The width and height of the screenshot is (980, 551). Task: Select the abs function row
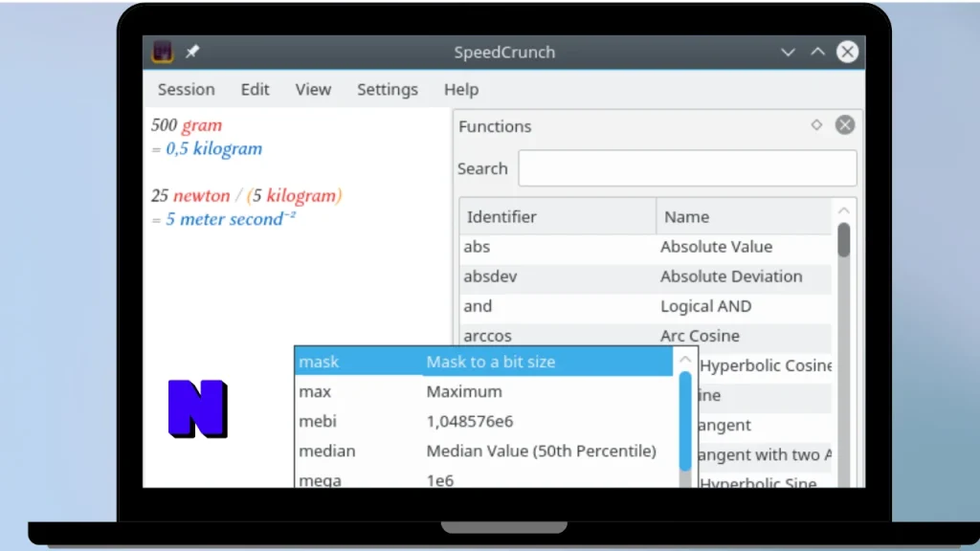pos(646,247)
